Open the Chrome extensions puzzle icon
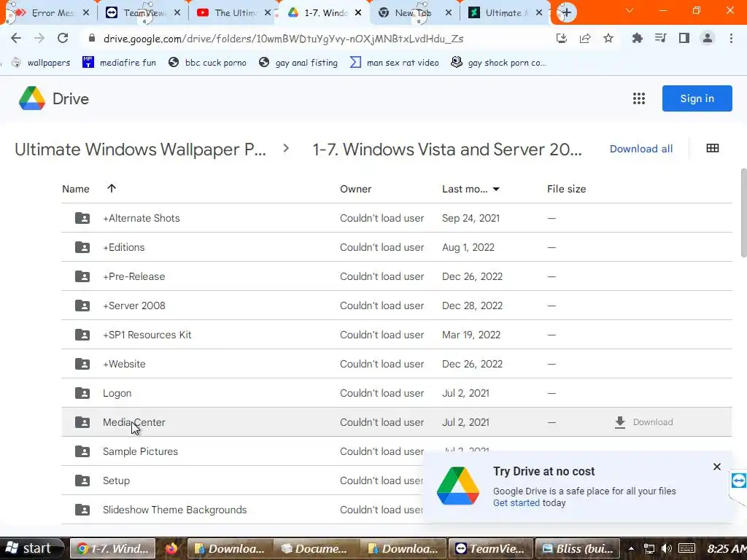 637,38
